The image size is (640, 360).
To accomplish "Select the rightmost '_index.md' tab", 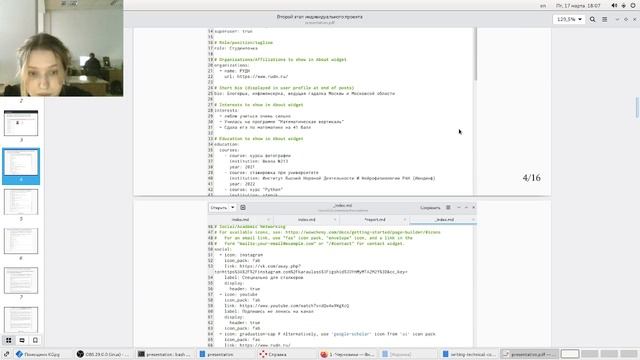I will (443, 220).
